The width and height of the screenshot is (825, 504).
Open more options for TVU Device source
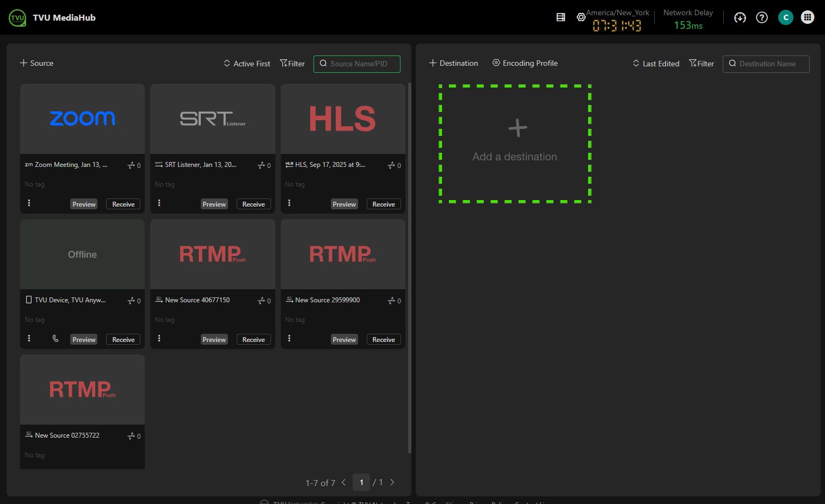pos(29,338)
